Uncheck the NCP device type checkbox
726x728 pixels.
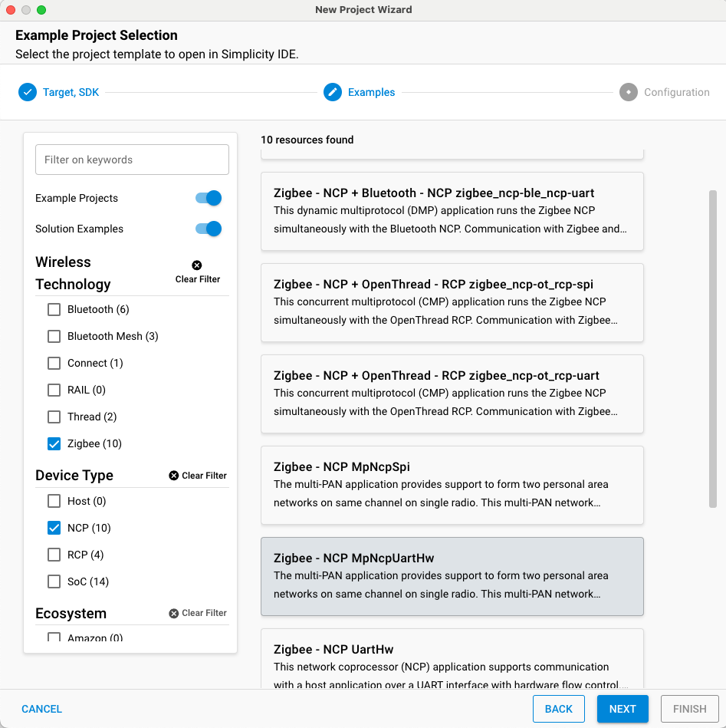click(x=54, y=528)
